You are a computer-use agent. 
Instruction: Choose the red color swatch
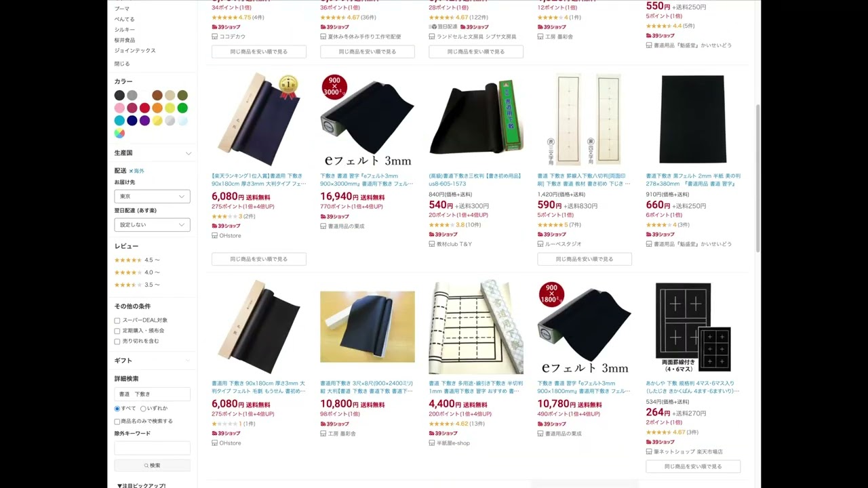coord(144,108)
